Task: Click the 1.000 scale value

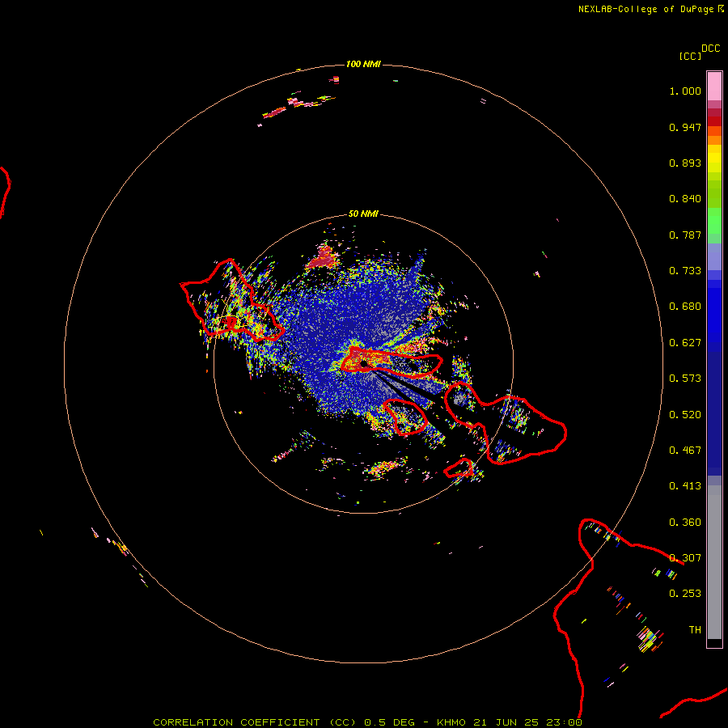Action: (x=685, y=91)
